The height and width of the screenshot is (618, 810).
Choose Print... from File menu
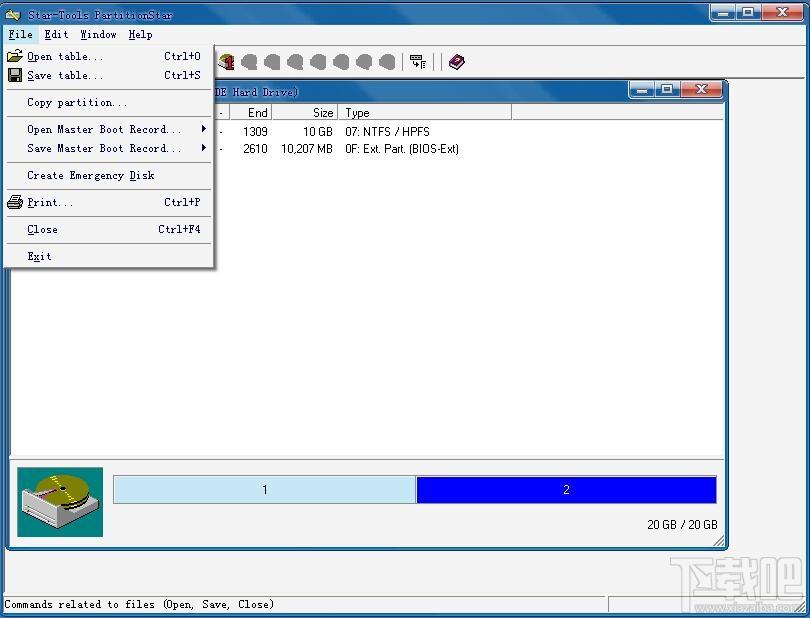click(109, 202)
